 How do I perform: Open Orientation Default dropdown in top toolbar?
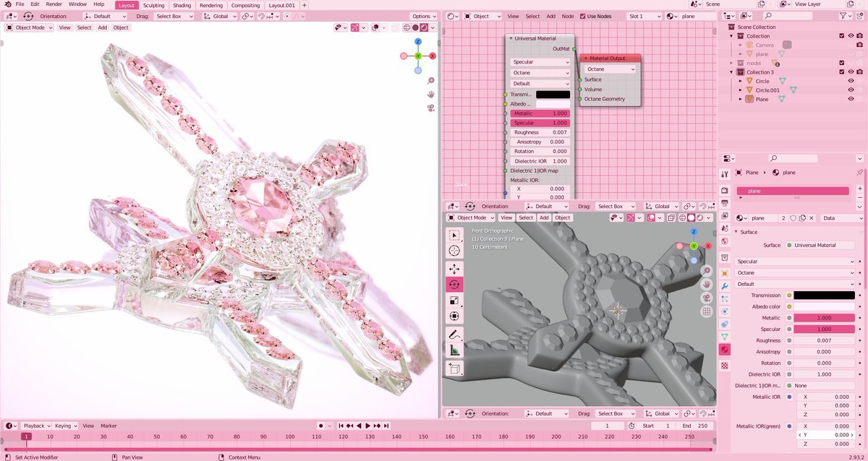pos(104,16)
